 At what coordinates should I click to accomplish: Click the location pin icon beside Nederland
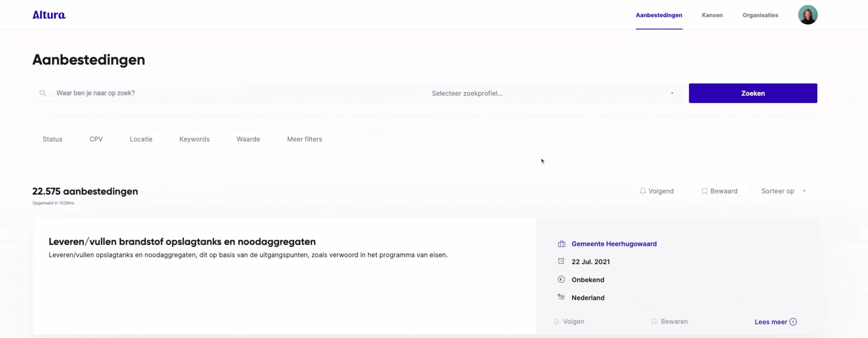click(561, 297)
